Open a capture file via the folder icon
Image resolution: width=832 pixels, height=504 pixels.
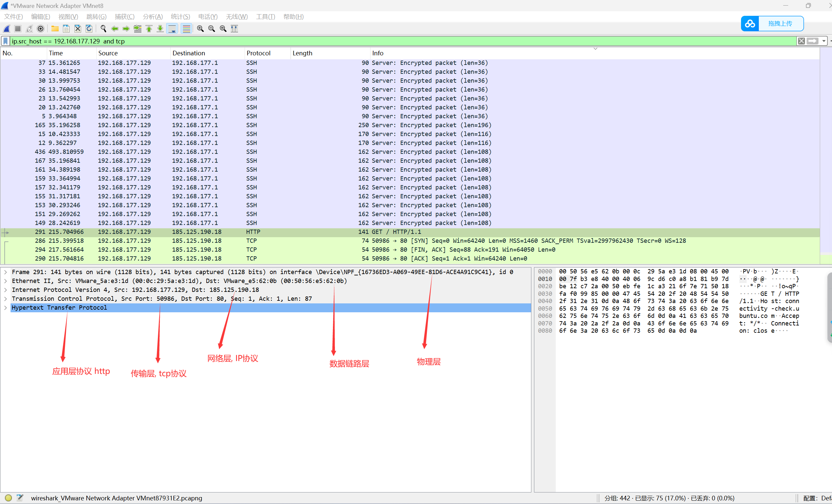(x=55, y=29)
